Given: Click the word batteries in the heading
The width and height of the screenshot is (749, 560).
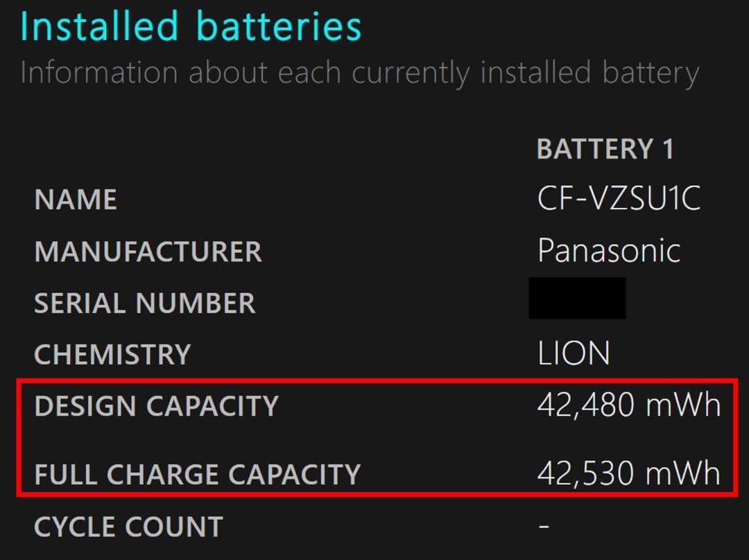Looking at the screenshot, I should (279, 26).
